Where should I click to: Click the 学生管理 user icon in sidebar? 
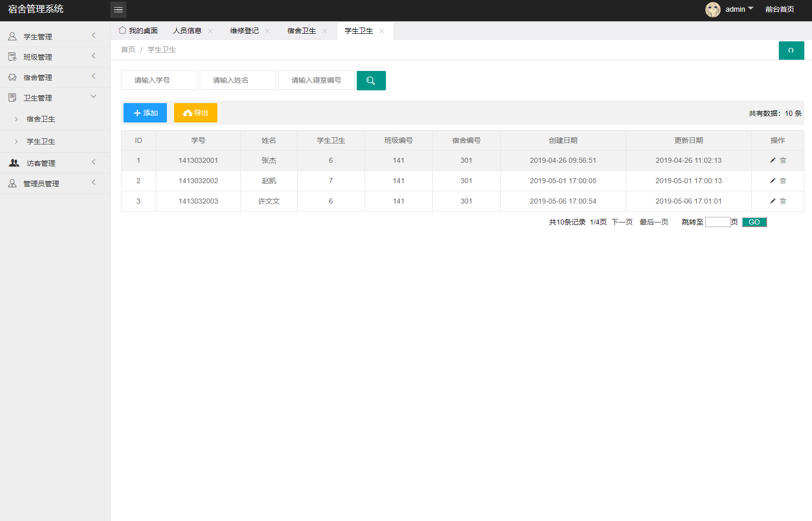click(x=12, y=36)
